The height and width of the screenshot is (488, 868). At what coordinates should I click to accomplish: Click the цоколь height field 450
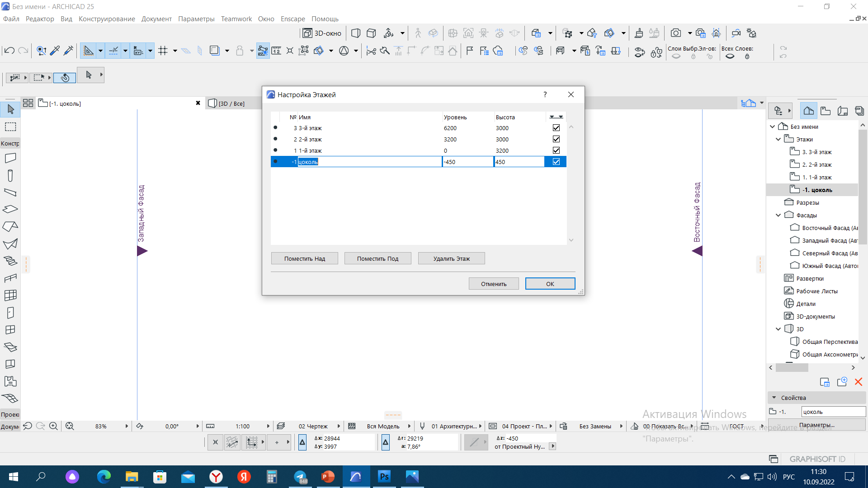(519, 162)
